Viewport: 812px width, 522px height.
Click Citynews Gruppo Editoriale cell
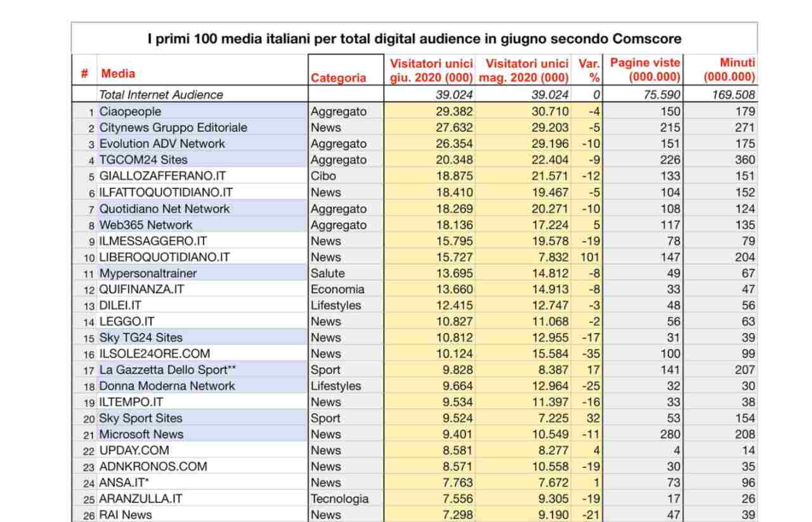tap(173, 127)
